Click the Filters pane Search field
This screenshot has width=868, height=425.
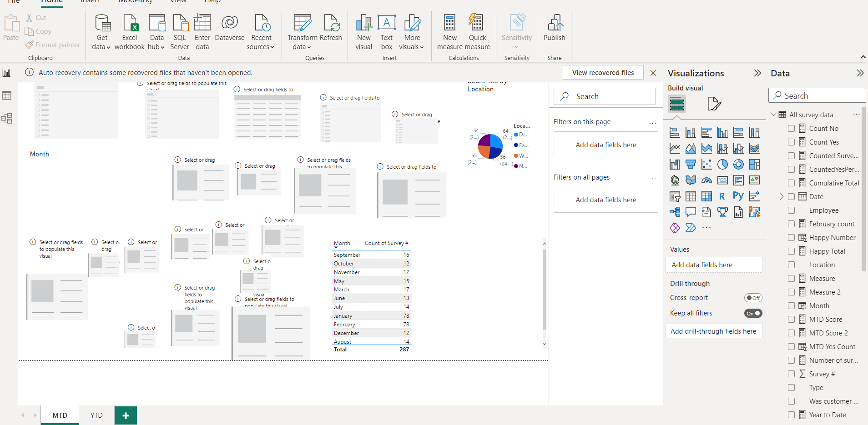(x=605, y=96)
